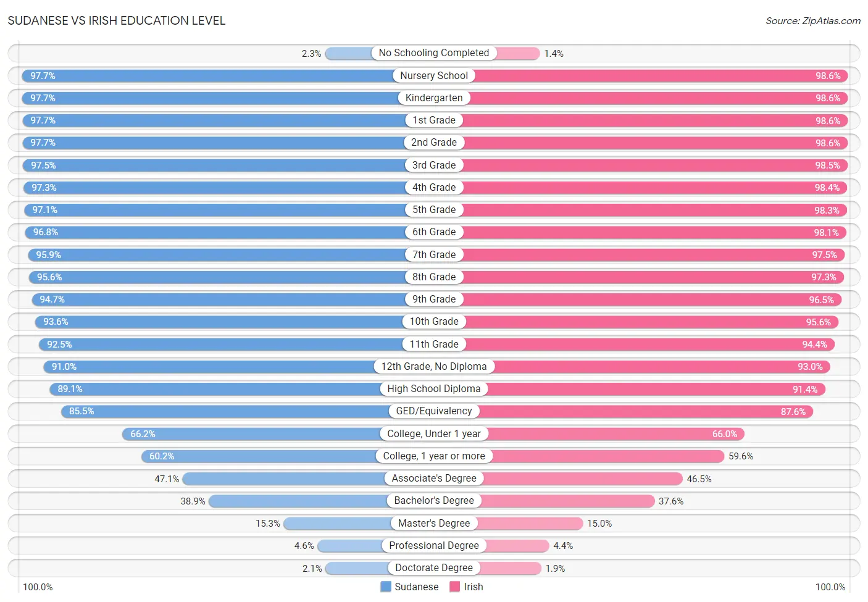Click the Professional Degree label
The height and width of the screenshot is (602, 868).
point(434,545)
